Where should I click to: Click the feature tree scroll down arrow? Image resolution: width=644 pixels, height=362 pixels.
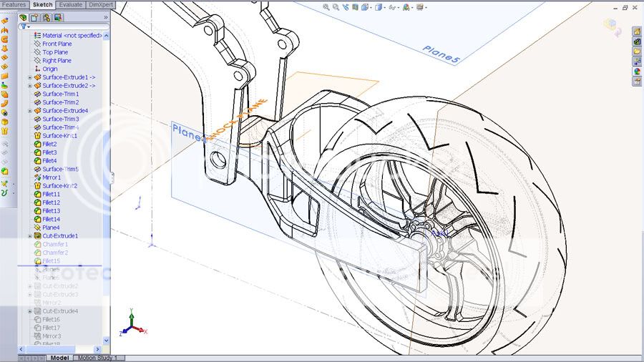tap(107, 341)
